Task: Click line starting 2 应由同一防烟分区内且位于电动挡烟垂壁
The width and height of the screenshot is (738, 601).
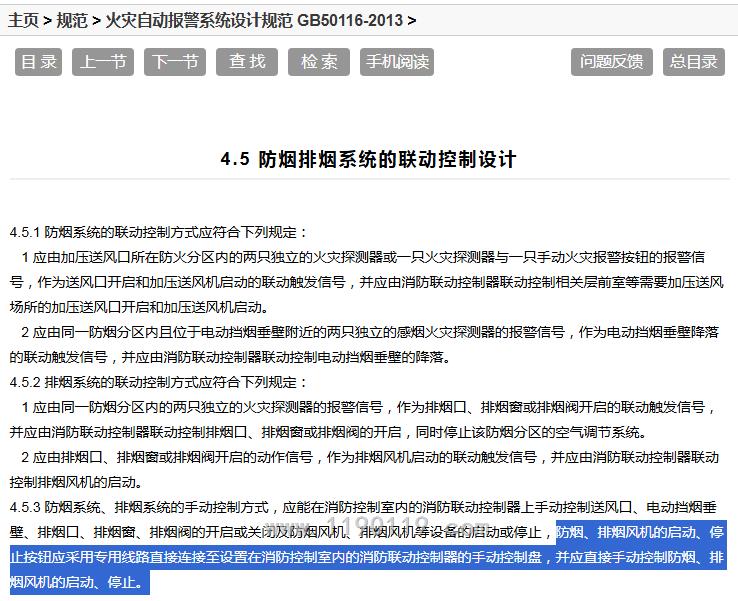Action: pos(370,332)
